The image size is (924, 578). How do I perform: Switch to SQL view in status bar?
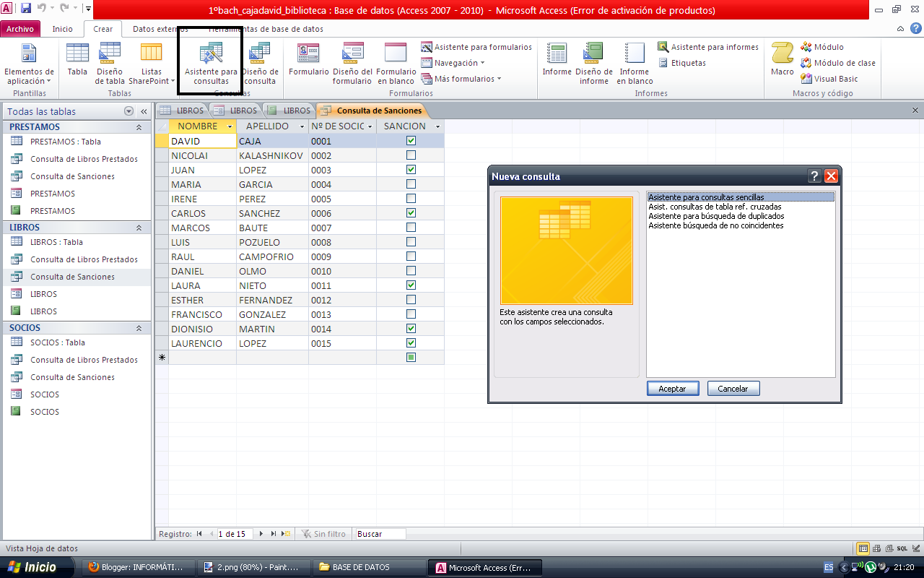click(901, 548)
